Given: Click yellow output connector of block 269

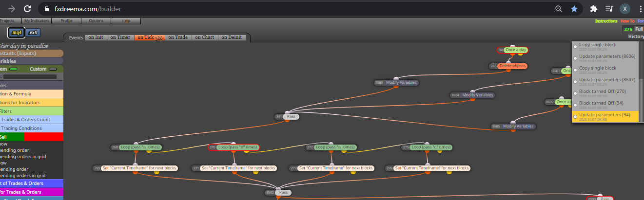Looking at the screenshot, I should pyautogui.click(x=156, y=172).
